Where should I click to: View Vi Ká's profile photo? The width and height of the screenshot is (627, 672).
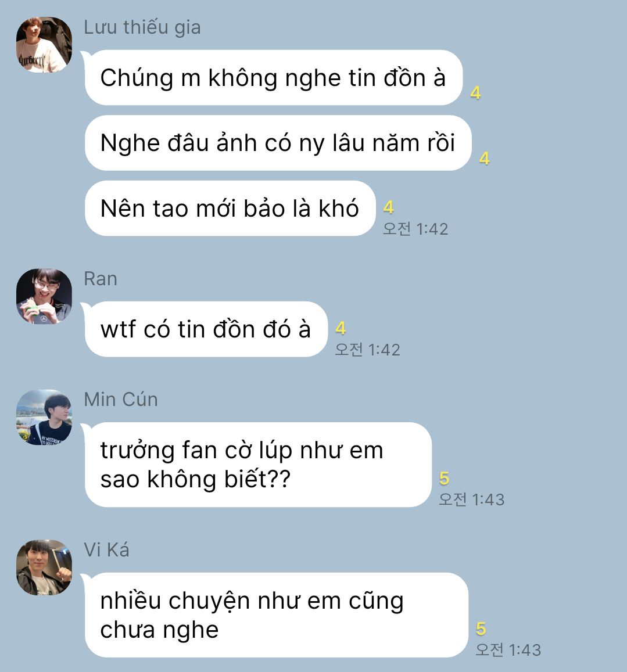coord(44,567)
